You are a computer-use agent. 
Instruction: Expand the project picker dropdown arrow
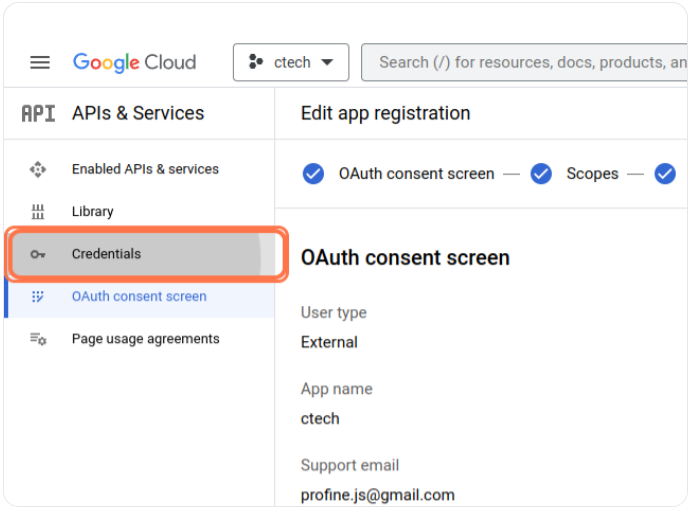pos(328,62)
